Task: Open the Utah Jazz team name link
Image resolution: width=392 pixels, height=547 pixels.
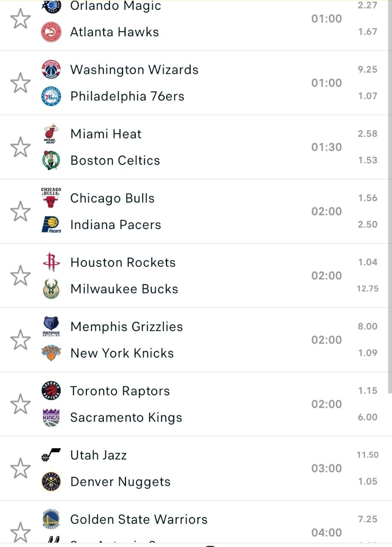Action: tap(98, 455)
